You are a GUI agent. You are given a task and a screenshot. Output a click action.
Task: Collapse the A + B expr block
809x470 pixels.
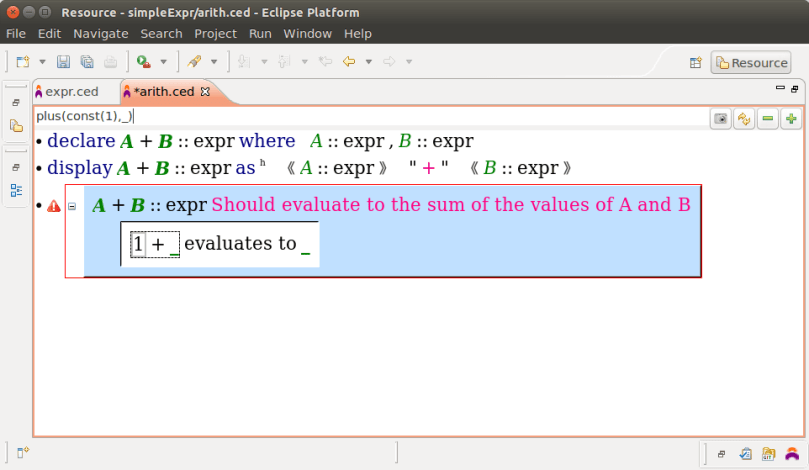pos(72,206)
